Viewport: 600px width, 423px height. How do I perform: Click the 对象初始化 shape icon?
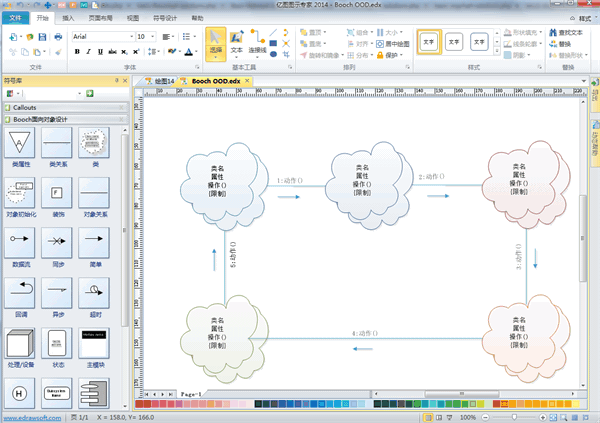coord(20,194)
